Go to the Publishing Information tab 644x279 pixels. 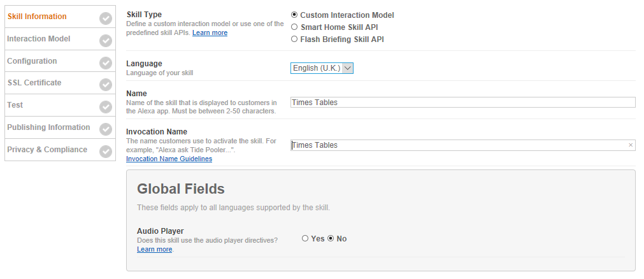[x=48, y=127]
